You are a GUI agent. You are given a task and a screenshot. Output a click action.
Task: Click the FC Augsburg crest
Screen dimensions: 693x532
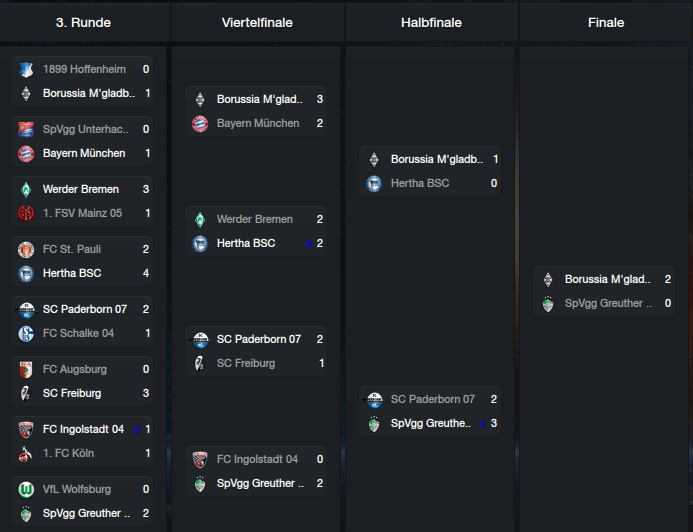pyautogui.click(x=26, y=369)
